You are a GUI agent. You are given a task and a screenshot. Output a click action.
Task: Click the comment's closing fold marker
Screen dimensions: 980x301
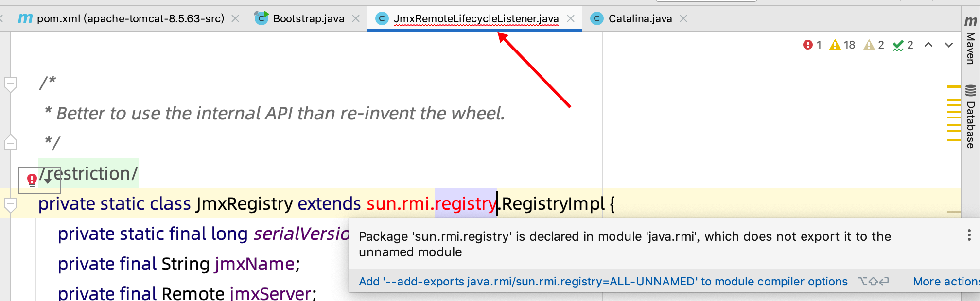tap(10, 143)
